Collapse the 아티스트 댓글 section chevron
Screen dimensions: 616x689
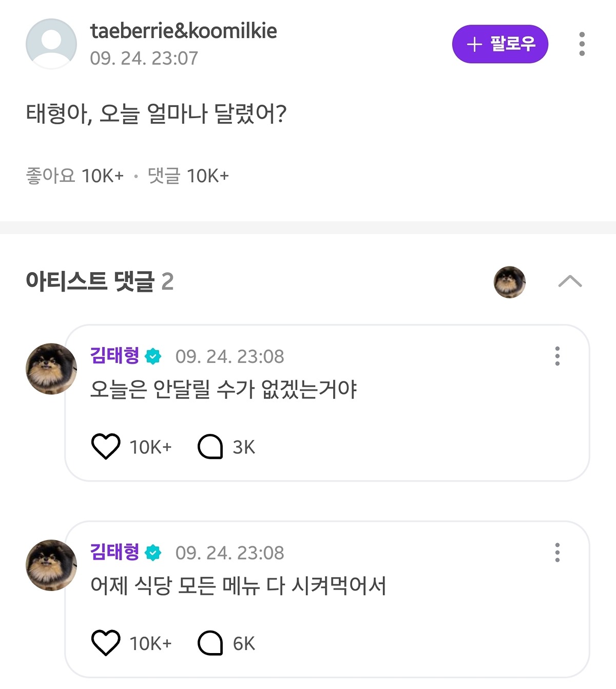point(570,281)
